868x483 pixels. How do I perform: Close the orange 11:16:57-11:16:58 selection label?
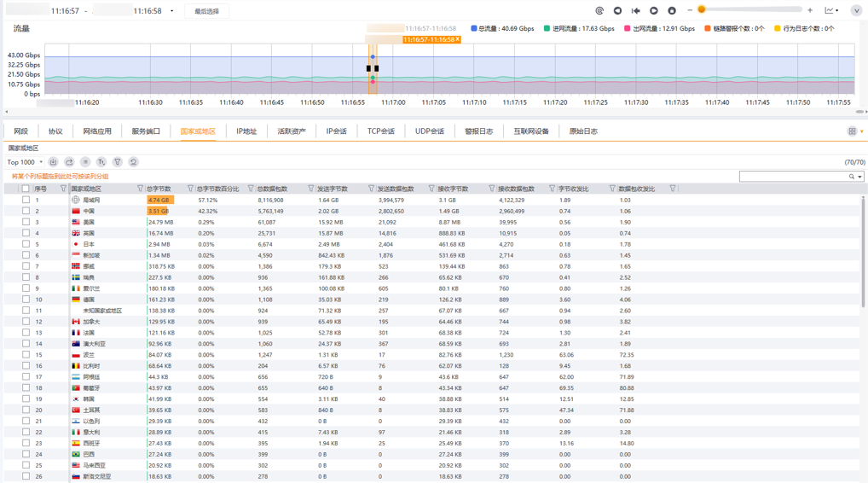coord(458,39)
